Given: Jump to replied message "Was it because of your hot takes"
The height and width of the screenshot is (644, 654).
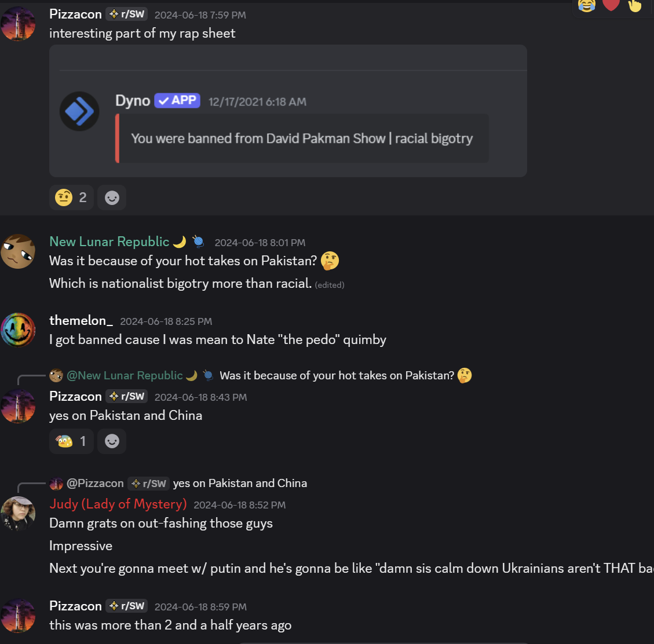Looking at the screenshot, I should coord(337,375).
